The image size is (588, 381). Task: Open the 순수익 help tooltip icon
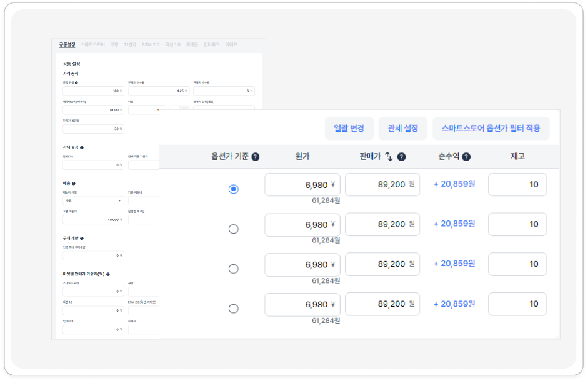466,157
